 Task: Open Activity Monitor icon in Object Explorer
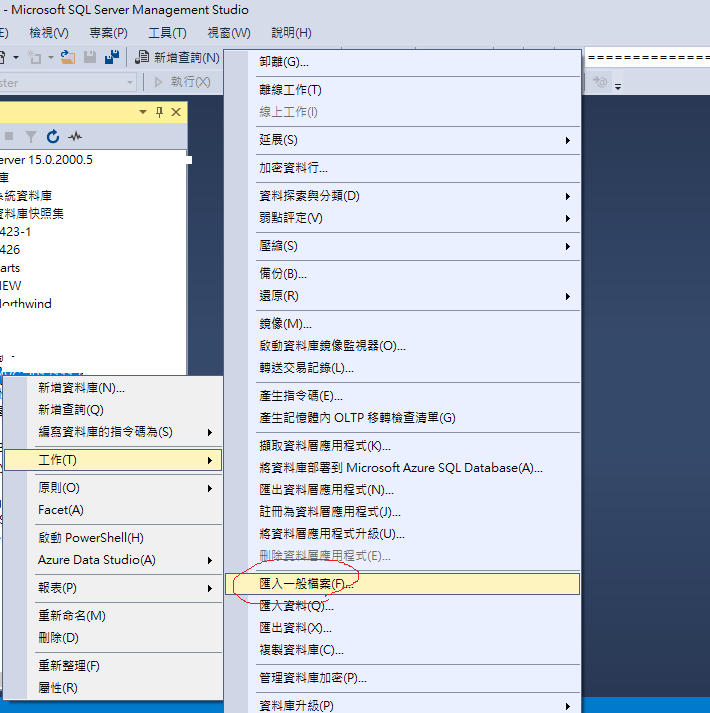pyautogui.click(x=75, y=136)
